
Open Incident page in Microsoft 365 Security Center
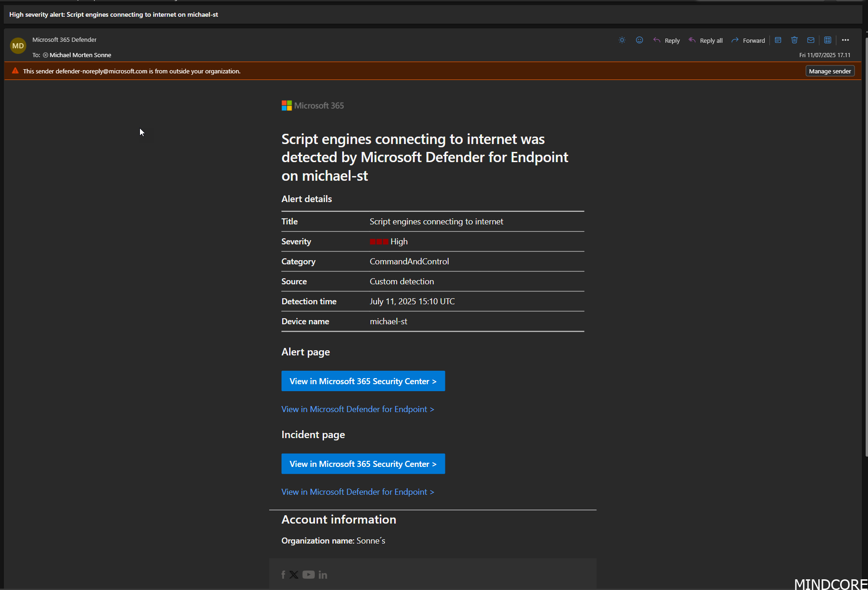coord(363,464)
